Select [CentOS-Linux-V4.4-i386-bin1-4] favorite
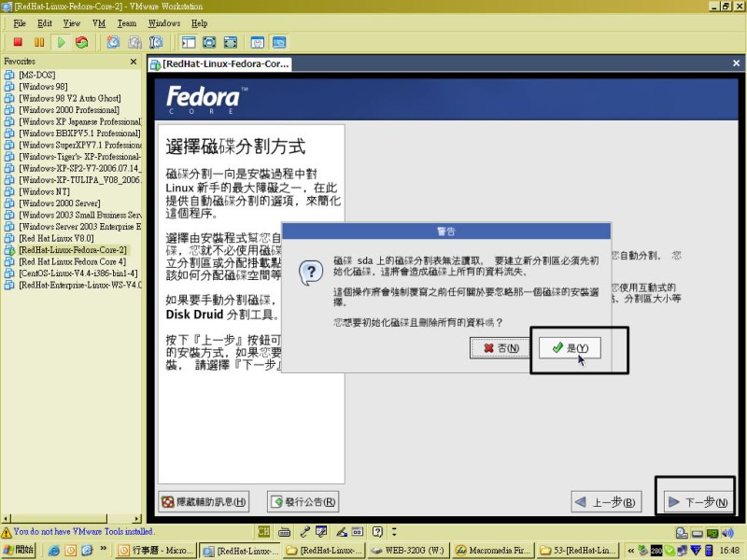The image size is (747, 560). point(78,273)
